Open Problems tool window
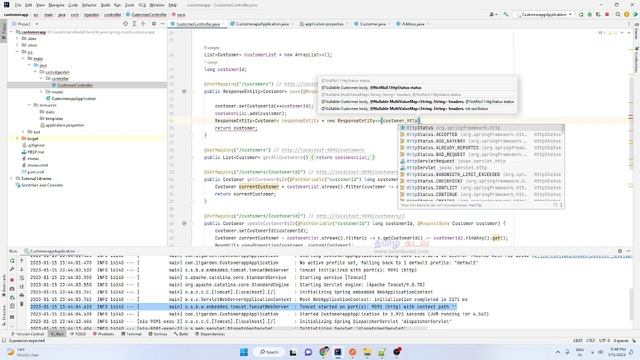Screen dimensions: 640x360 (104, 334)
